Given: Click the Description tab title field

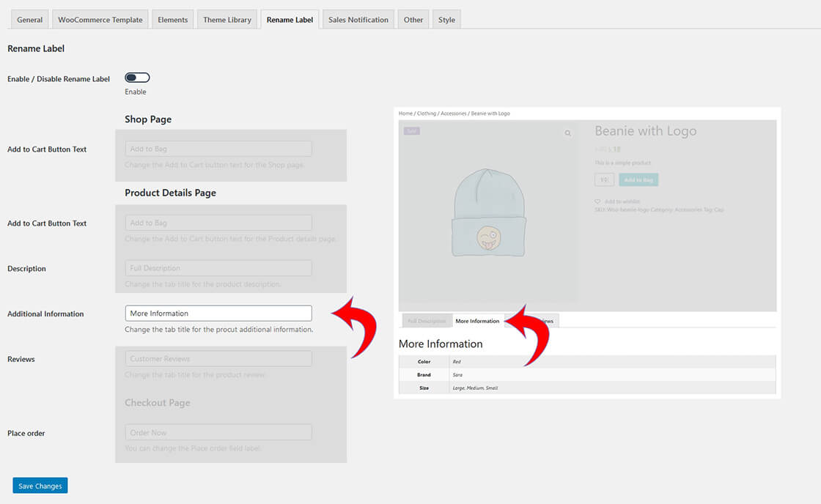Looking at the screenshot, I should (218, 268).
